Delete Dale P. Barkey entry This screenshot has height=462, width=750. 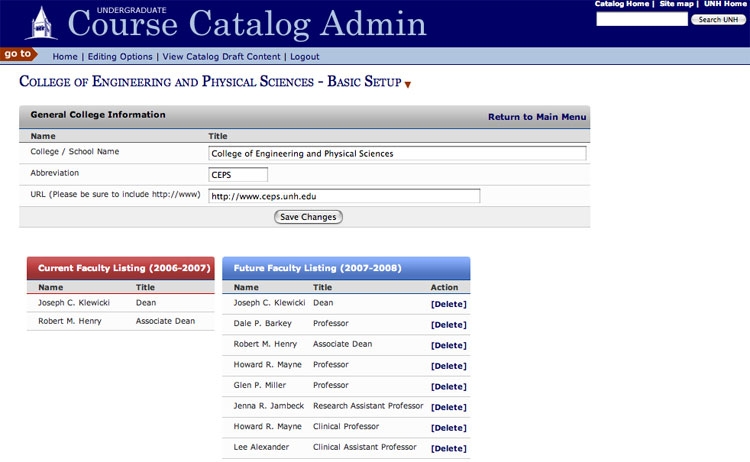click(449, 325)
